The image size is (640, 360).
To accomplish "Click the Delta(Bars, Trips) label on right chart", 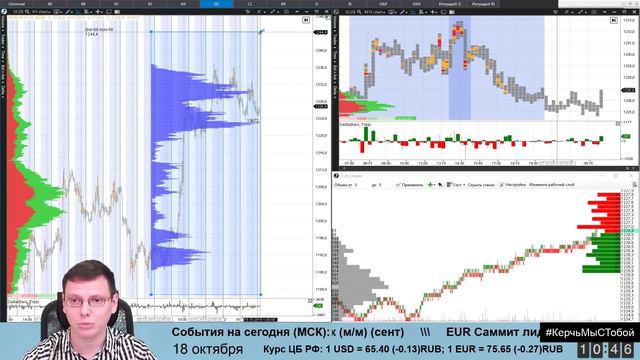I will click(x=355, y=124).
